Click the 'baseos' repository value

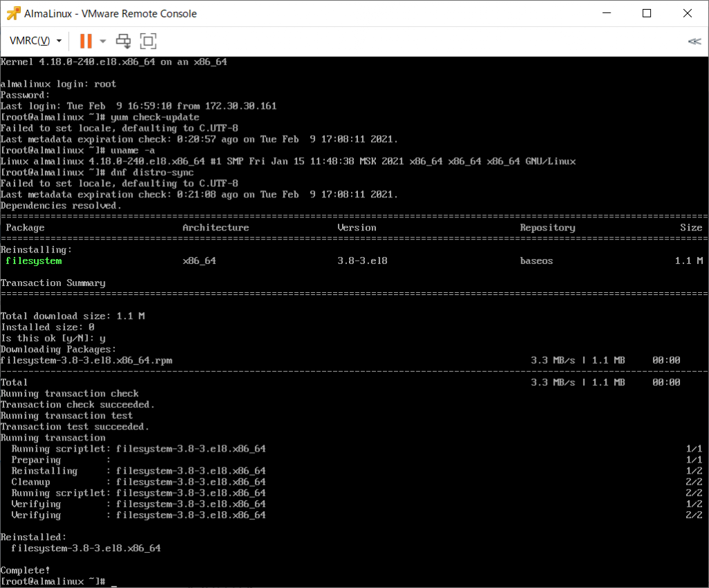(537, 261)
